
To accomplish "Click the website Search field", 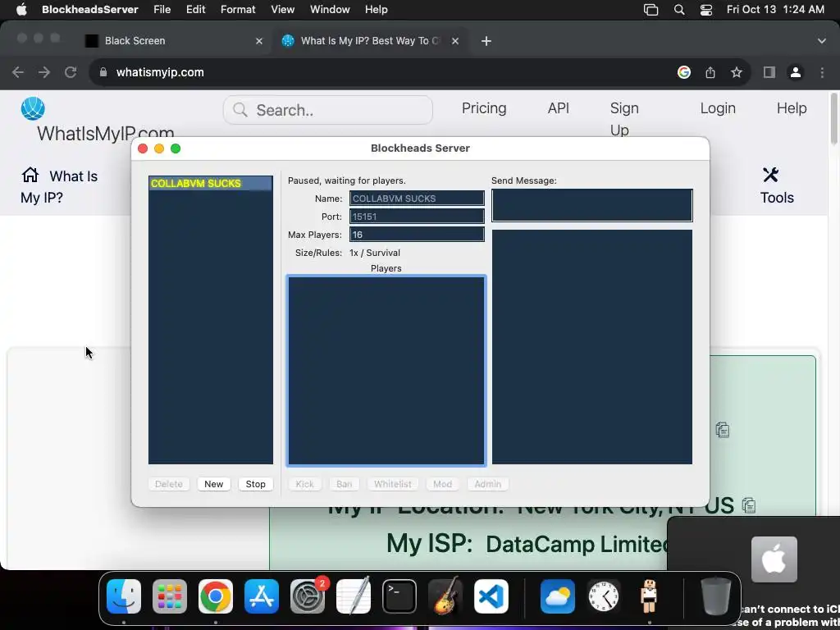I will click(x=328, y=110).
